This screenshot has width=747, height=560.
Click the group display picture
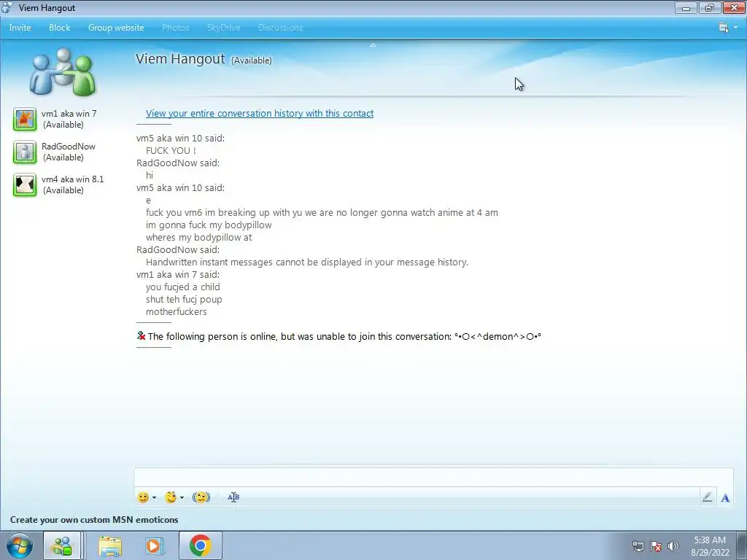63,71
